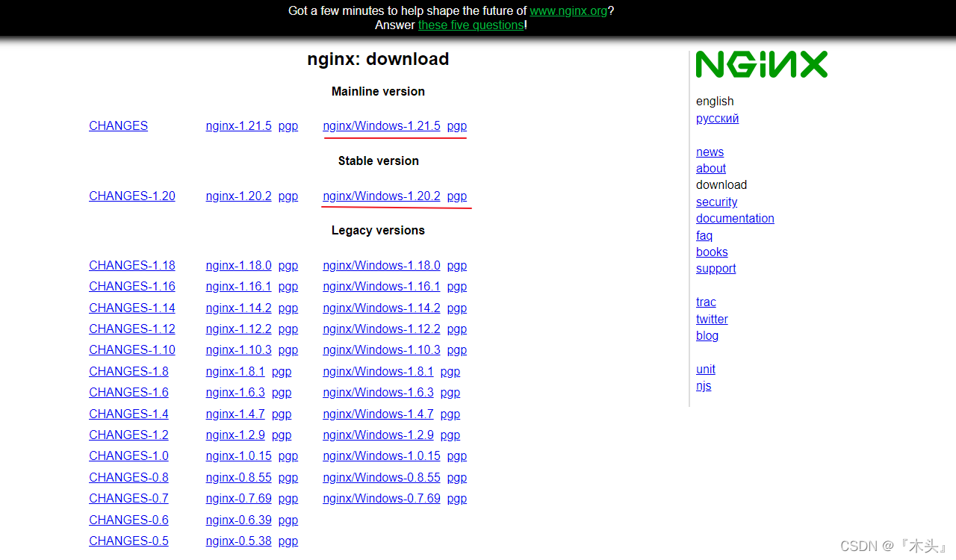This screenshot has width=956, height=560.
Task: Open the www.nginx.org banner link
Action: 568,10
